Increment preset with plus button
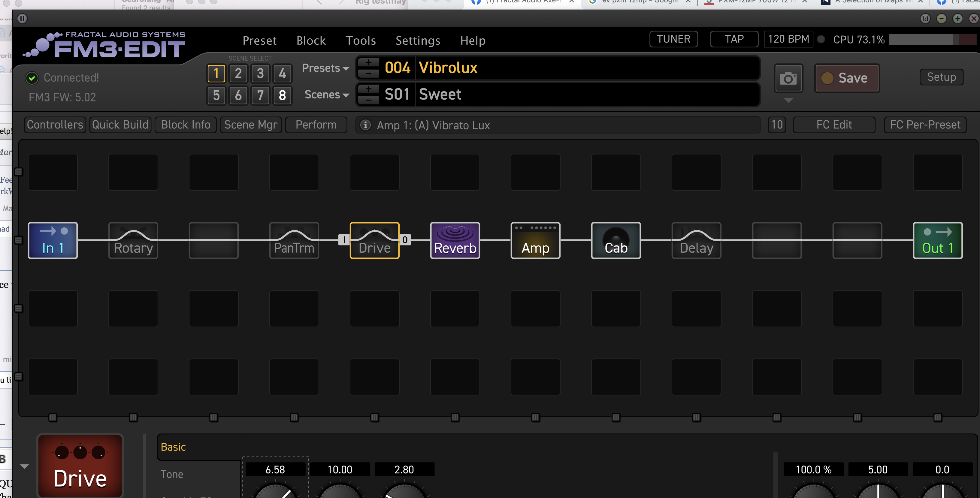Screen dimensions: 980x498 tap(369, 63)
